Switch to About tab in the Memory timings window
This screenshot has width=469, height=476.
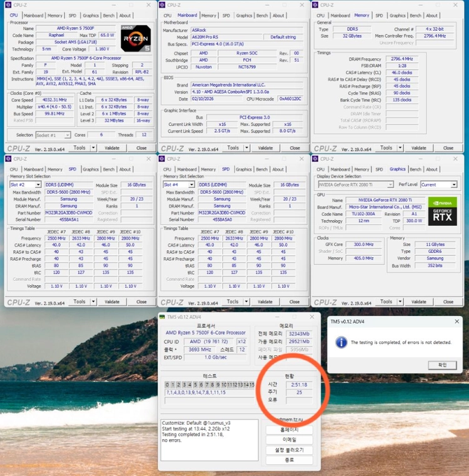tap(431, 16)
